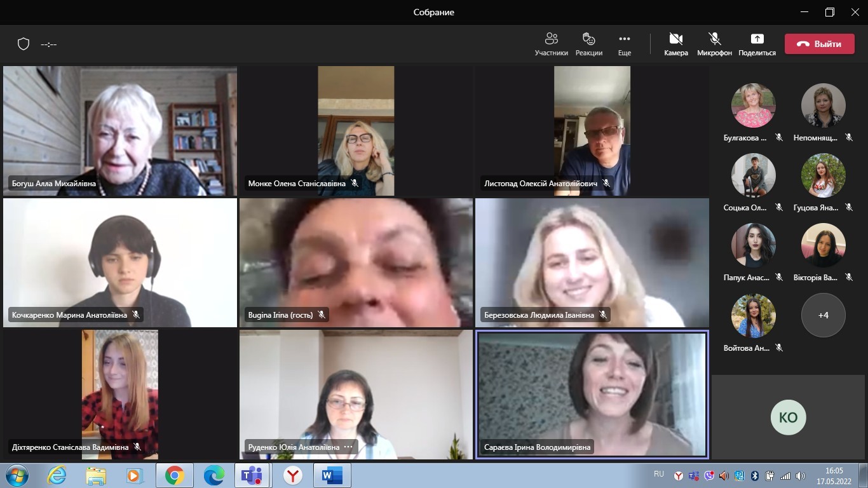Show the +4 additional participants
The image size is (868, 488).
(x=824, y=315)
